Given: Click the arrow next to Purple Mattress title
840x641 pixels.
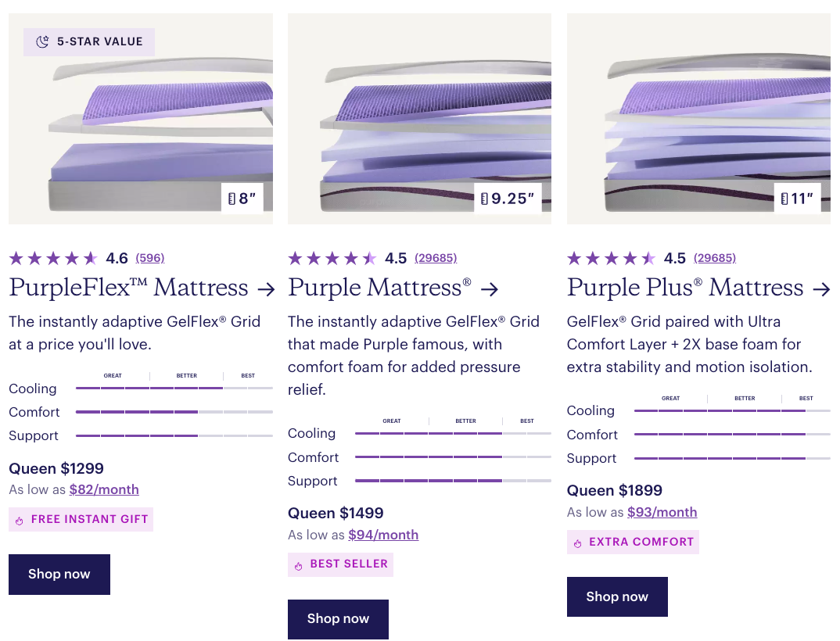Looking at the screenshot, I should pos(490,289).
